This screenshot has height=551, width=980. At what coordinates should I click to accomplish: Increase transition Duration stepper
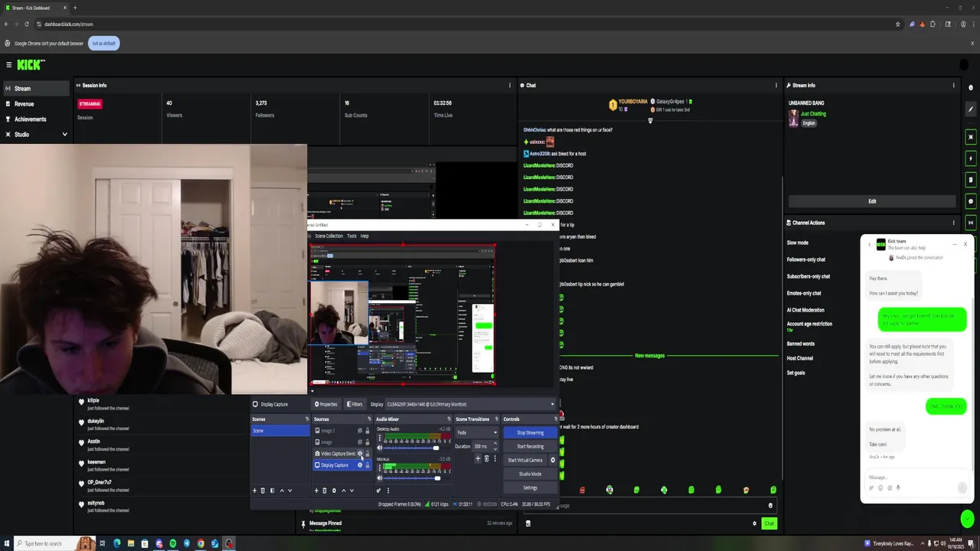pyautogui.click(x=495, y=443)
